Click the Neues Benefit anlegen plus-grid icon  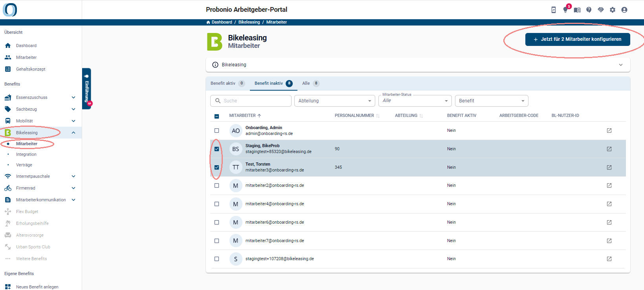(8, 287)
